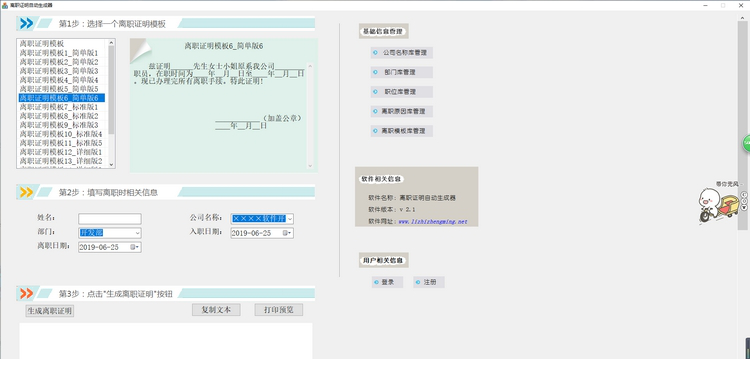Click the template list scroll-down arrow

click(x=111, y=165)
